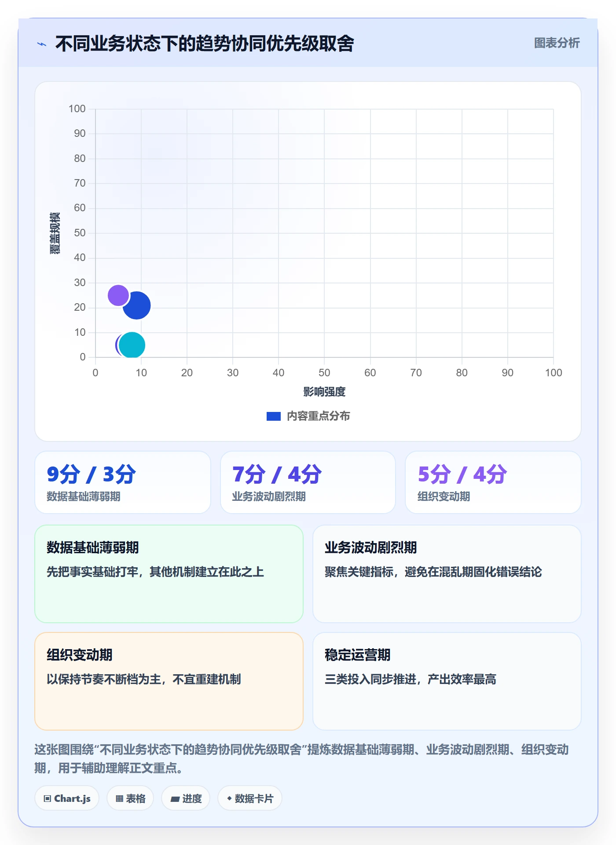Click the text 以保持节奏不断档为主，不宜重建机制

144,679
